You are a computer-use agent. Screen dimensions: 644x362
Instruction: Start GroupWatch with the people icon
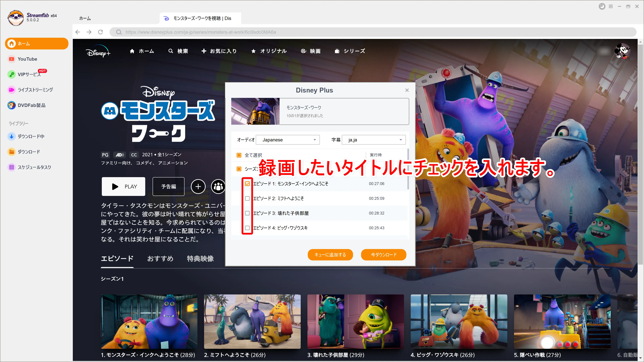click(218, 186)
